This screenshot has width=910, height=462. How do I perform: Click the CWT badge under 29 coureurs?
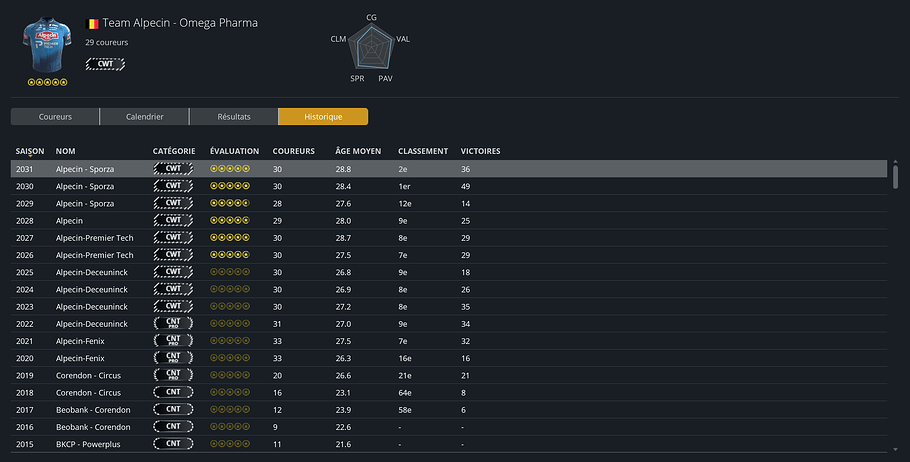coord(105,64)
